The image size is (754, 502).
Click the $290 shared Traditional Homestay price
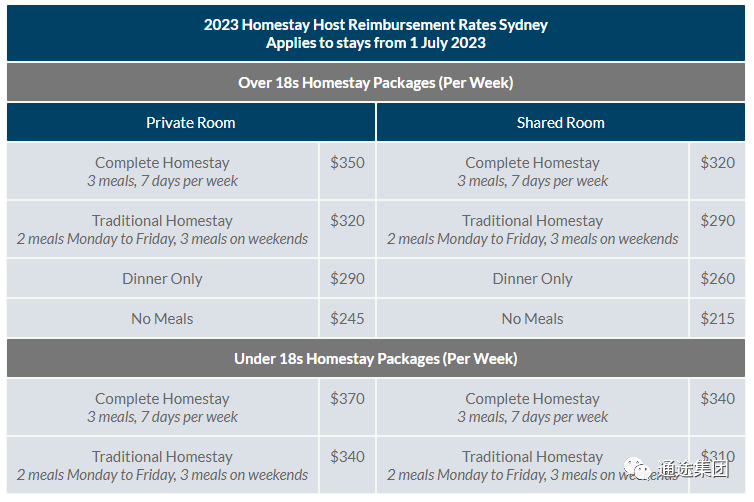(717, 221)
